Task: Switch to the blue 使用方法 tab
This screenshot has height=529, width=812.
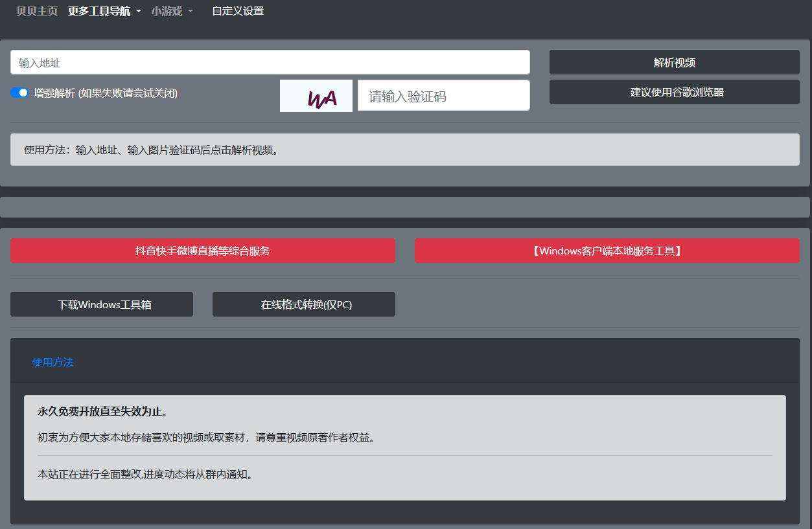Action: point(53,362)
